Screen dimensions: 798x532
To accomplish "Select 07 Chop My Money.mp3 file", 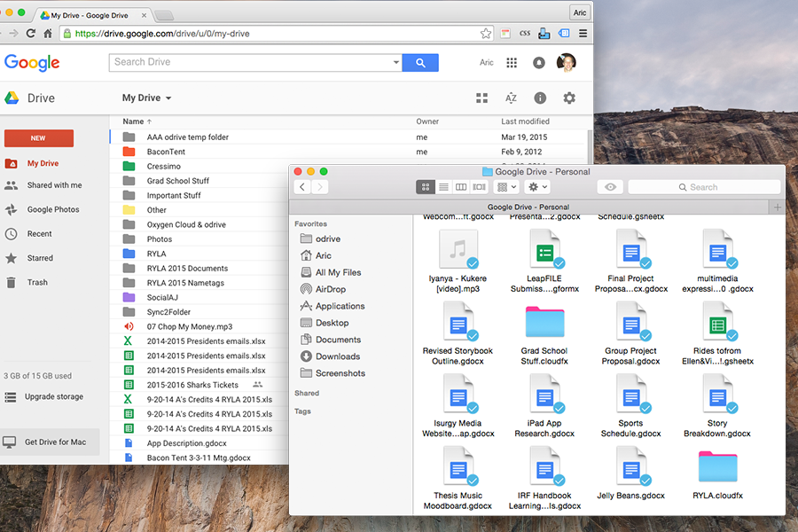I will tap(190, 326).
